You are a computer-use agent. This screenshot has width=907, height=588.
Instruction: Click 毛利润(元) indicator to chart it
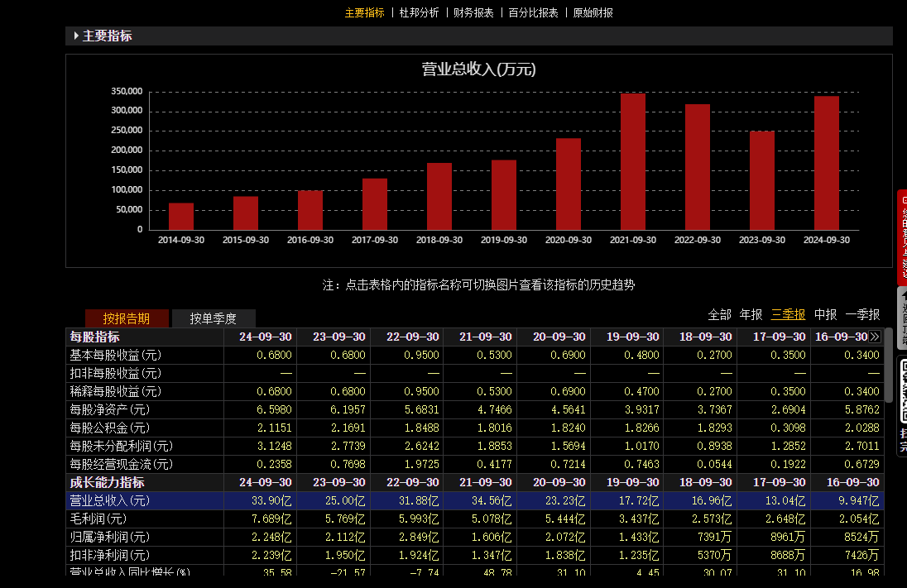point(98,519)
